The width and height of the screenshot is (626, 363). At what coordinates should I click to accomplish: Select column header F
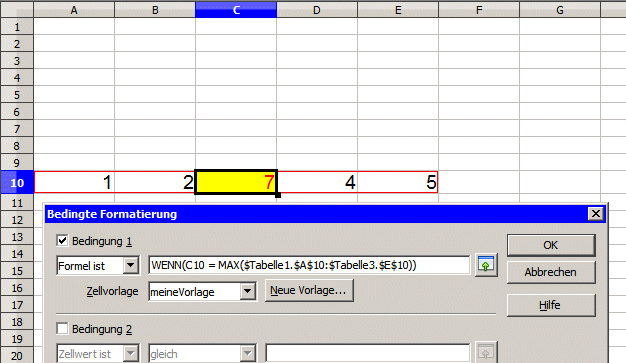pyautogui.click(x=479, y=10)
